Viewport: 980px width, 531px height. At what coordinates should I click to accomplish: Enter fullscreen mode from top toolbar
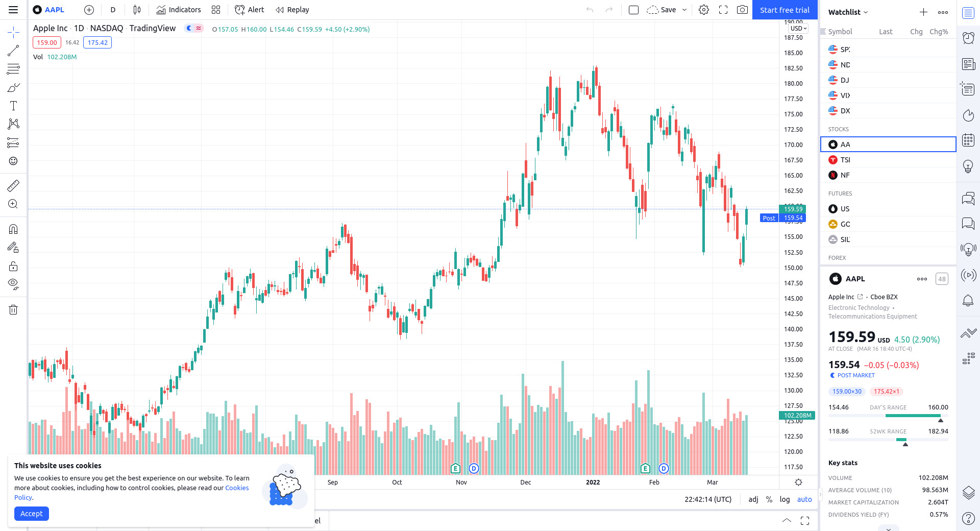723,10
